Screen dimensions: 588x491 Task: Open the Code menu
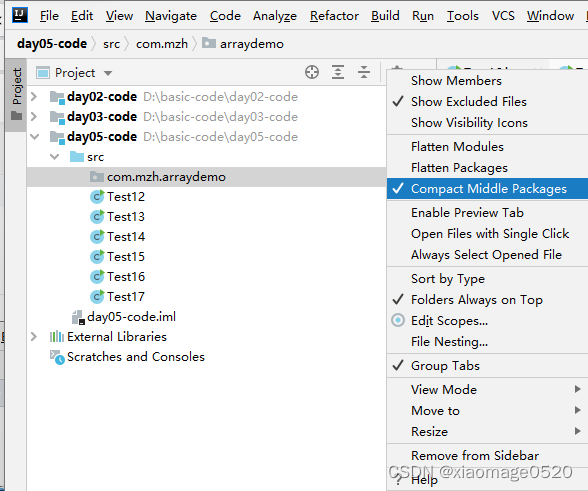pyautogui.click(x=225, y=16)
